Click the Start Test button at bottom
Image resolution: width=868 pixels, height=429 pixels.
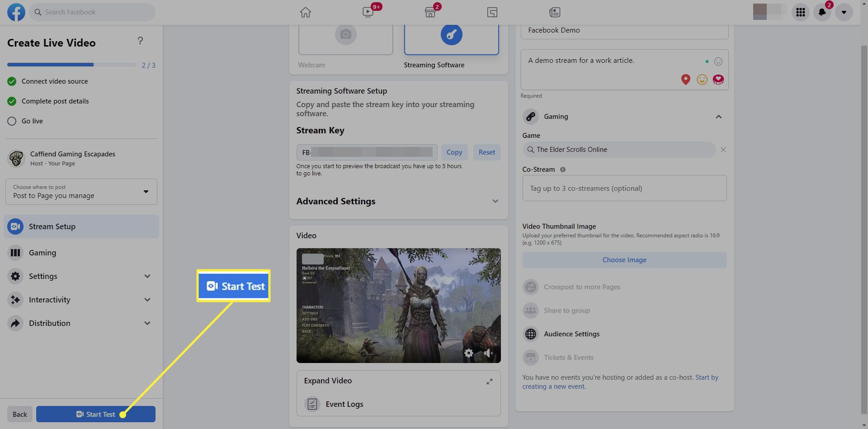click(96, 414)
